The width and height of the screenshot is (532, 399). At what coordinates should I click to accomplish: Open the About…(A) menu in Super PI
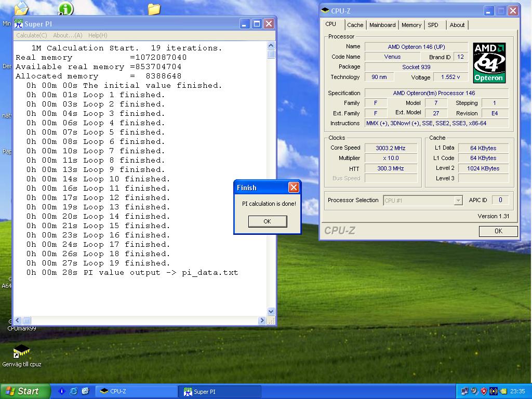68,35
